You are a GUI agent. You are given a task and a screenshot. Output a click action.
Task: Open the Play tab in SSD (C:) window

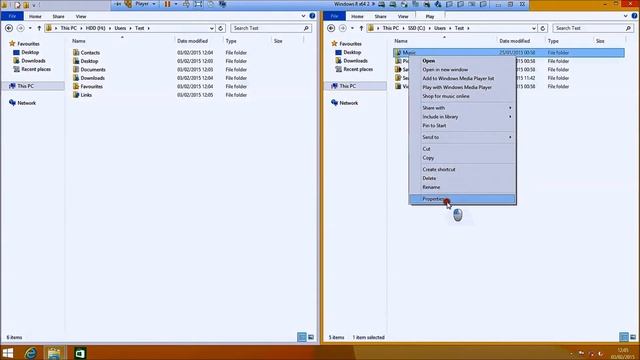[430, 16]
